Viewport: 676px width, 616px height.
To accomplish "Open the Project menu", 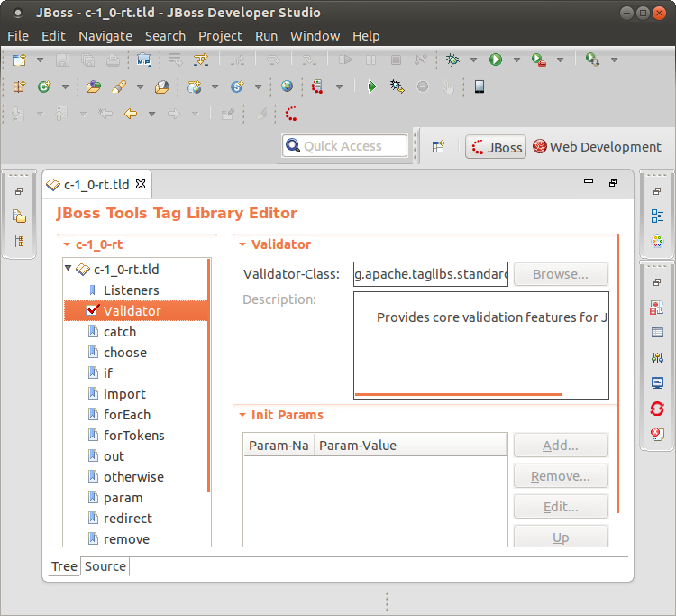I will [220, 36].
